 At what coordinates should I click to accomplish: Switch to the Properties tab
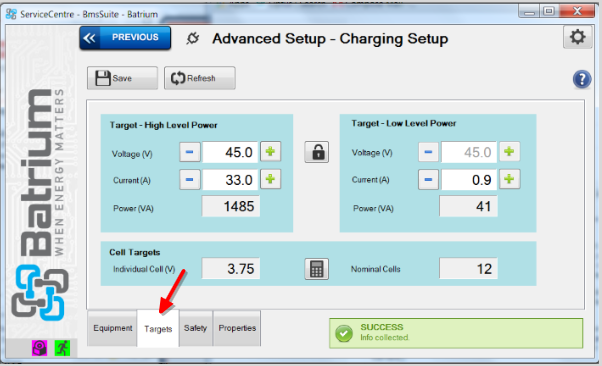tap(237, 328)
